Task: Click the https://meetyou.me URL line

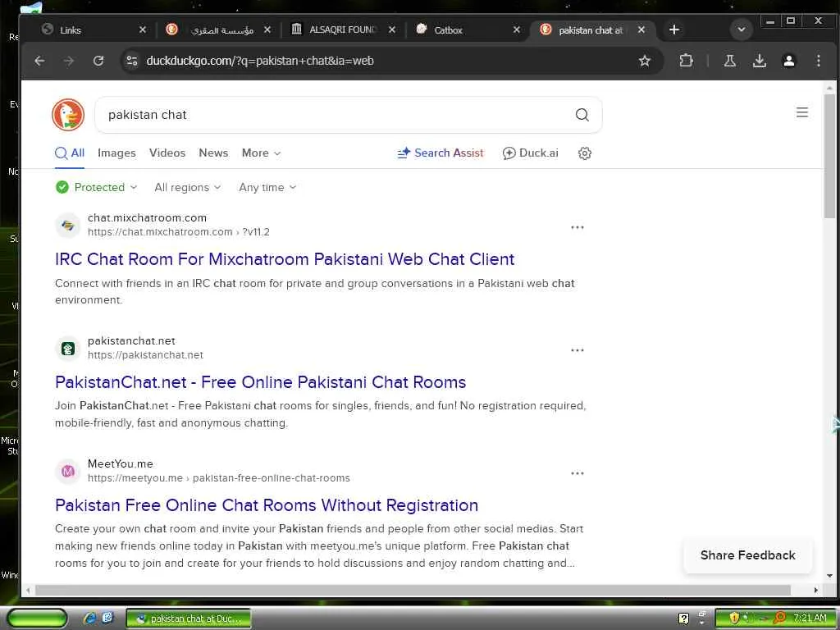Action: tap(218, 478)
